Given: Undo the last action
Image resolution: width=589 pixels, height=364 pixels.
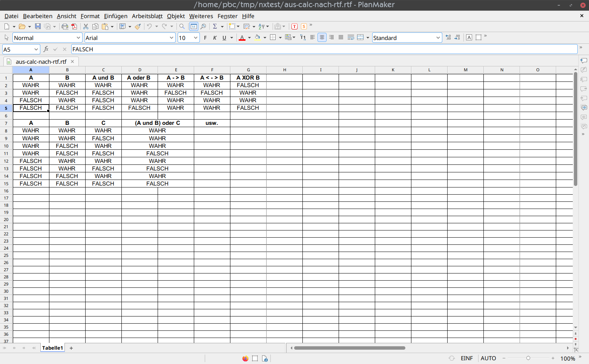Looking at the screenshot, I should point(149,26).
